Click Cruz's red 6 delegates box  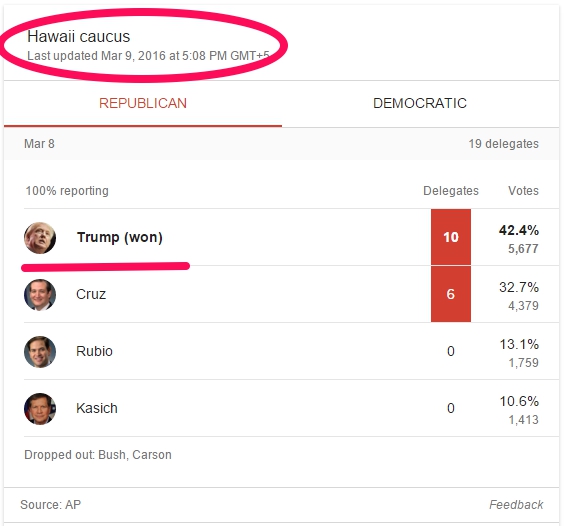pyautogui.click(x=451, y=294)
